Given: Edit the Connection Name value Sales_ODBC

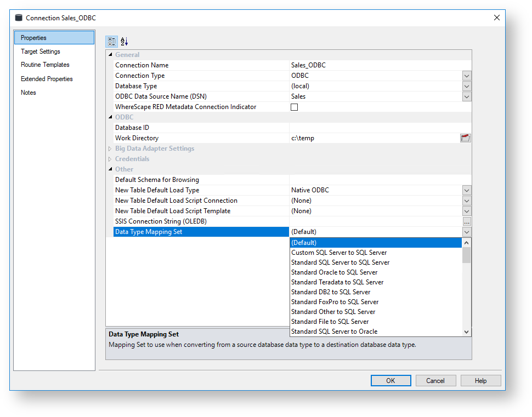Looking at the screenshot, I should [380, 65].
